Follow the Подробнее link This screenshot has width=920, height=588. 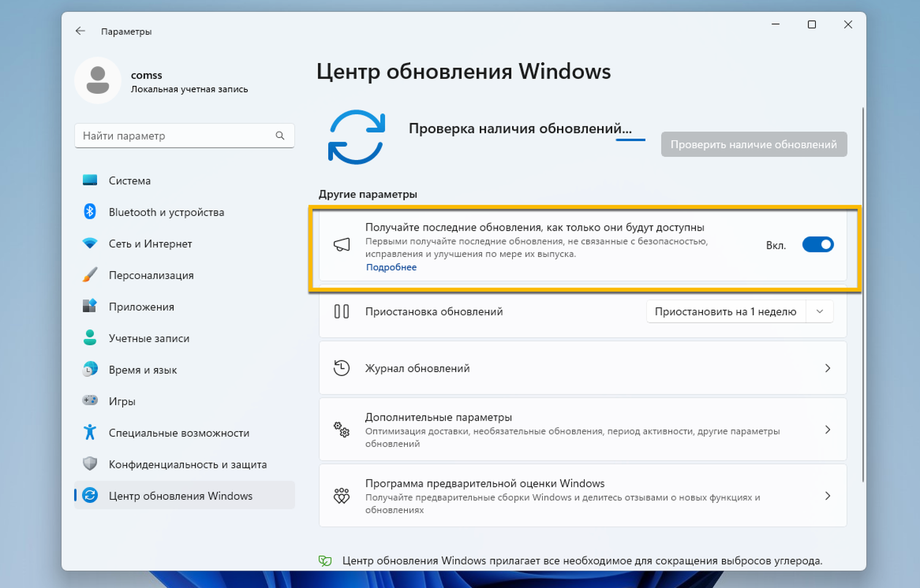tap(391, 267)
